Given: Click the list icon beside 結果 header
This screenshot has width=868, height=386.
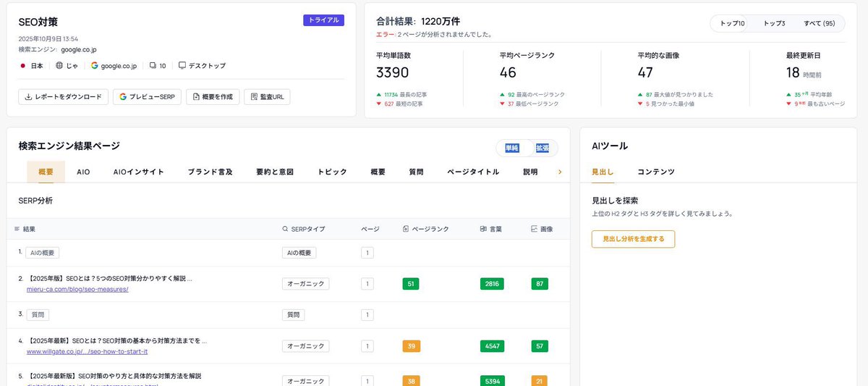Looking at the screenshot, I should (x=17, y=229).
